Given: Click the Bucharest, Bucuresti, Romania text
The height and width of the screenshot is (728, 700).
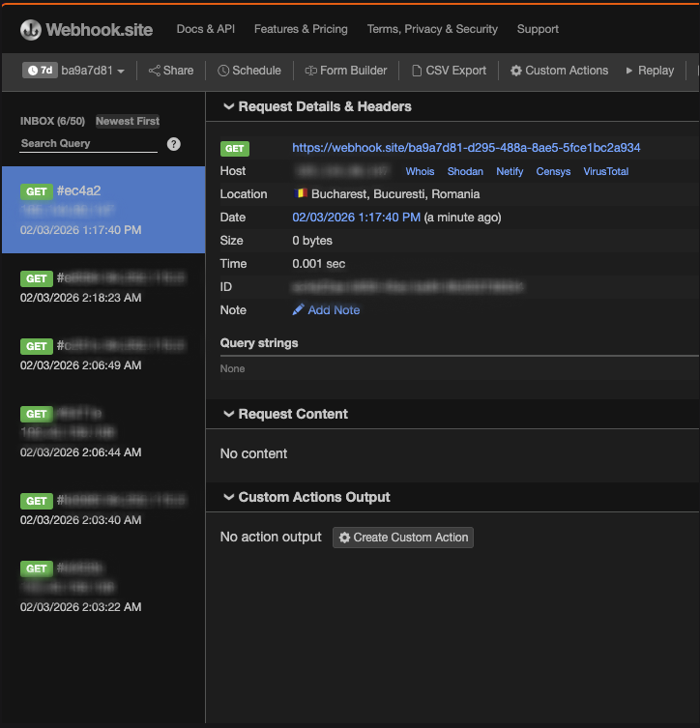Looking at the screenshot, I should point(395,194).
